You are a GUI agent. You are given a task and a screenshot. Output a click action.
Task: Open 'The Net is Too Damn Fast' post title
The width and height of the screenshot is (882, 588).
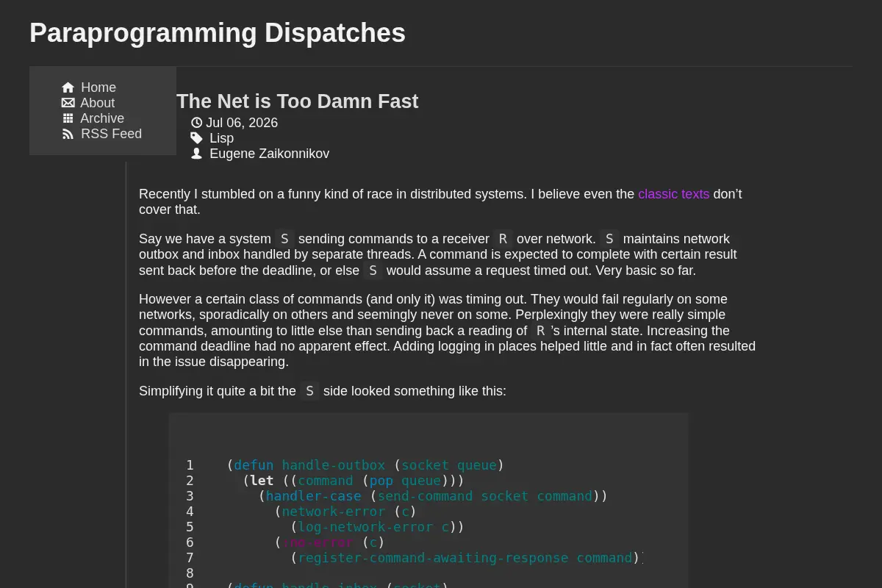coord(297,101)
